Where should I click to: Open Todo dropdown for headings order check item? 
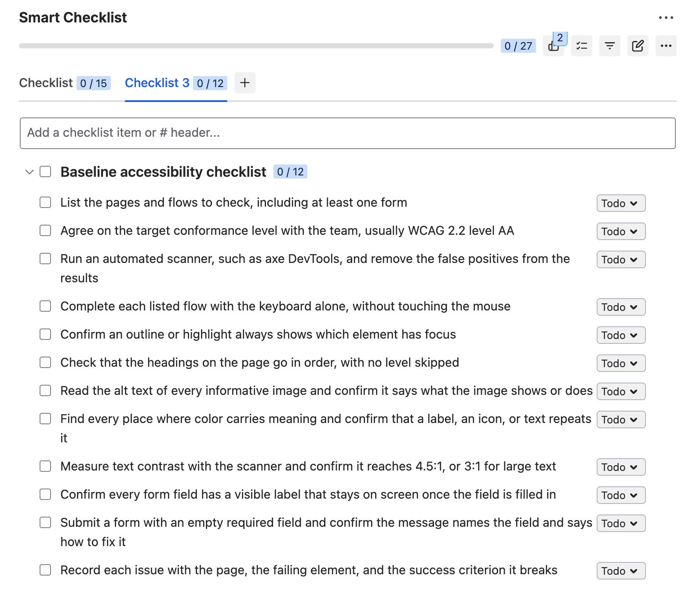[621, 363]
